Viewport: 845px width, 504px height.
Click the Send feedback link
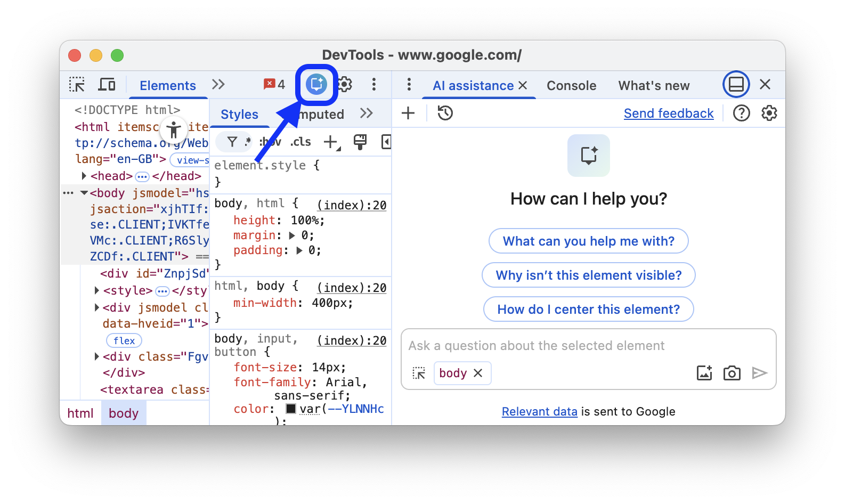coord(668,113)
